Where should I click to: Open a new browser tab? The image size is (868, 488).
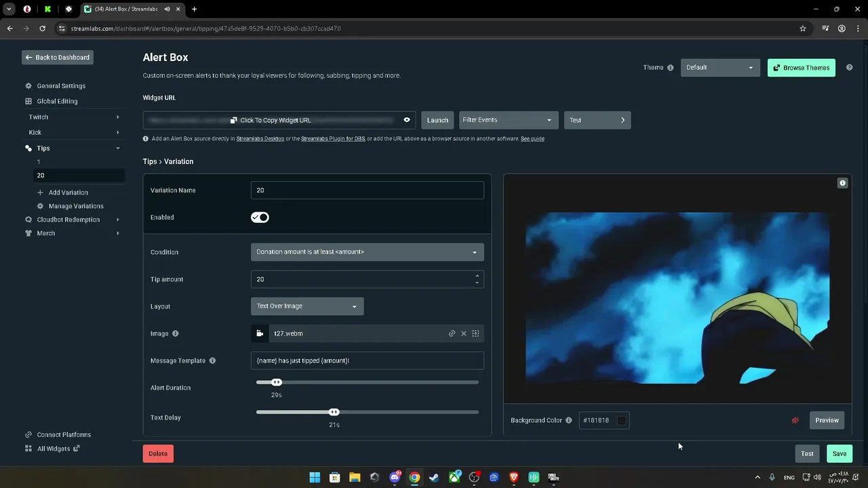click(194, 9)
